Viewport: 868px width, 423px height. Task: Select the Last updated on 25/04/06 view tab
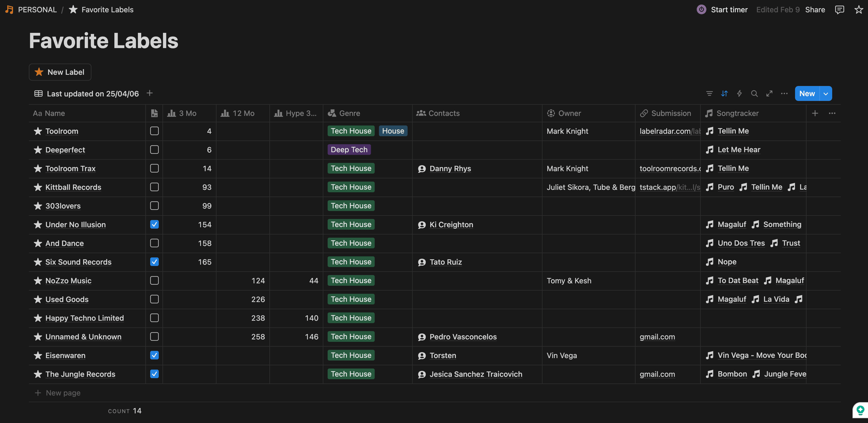[86, 94]
